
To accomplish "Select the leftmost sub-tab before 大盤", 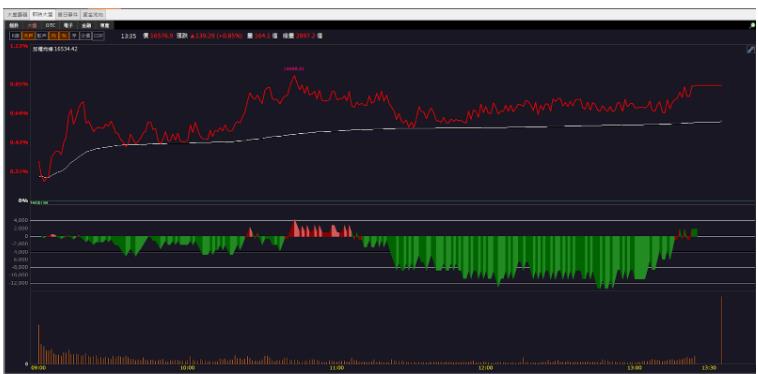I will tap(14, 25).
